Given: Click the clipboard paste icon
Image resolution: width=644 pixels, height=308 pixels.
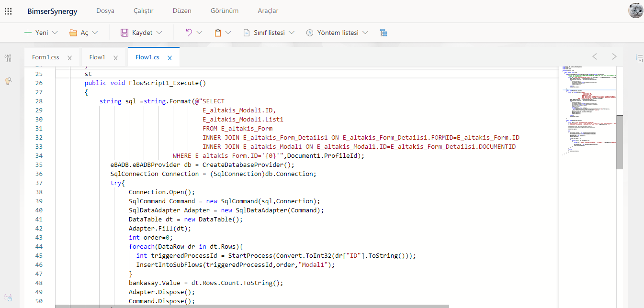Looking at the screenshot, I should [x=218, y=33].
